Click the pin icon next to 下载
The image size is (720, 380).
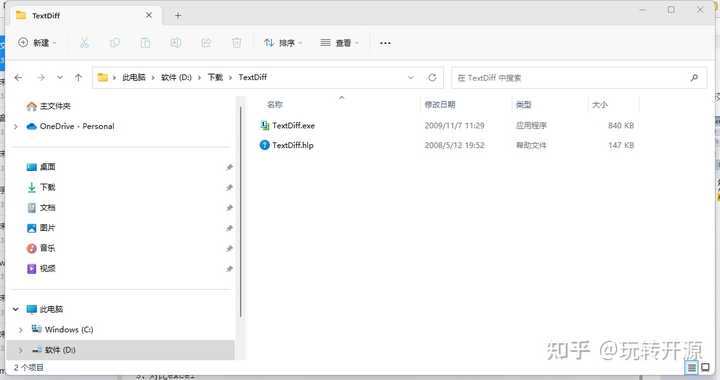click(229, 187)
